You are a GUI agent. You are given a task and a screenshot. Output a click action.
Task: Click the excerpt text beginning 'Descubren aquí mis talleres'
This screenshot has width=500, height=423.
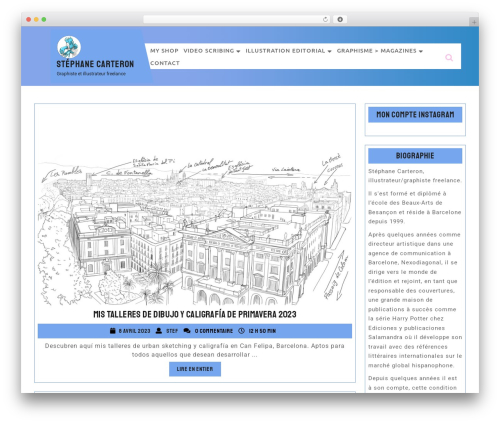coord(195,350)
